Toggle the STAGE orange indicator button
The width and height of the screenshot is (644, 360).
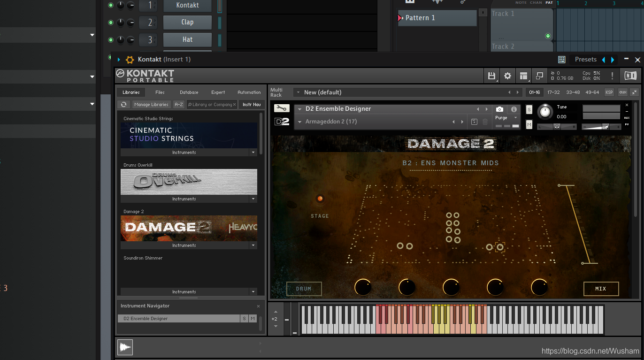click(x=320, y=199)
